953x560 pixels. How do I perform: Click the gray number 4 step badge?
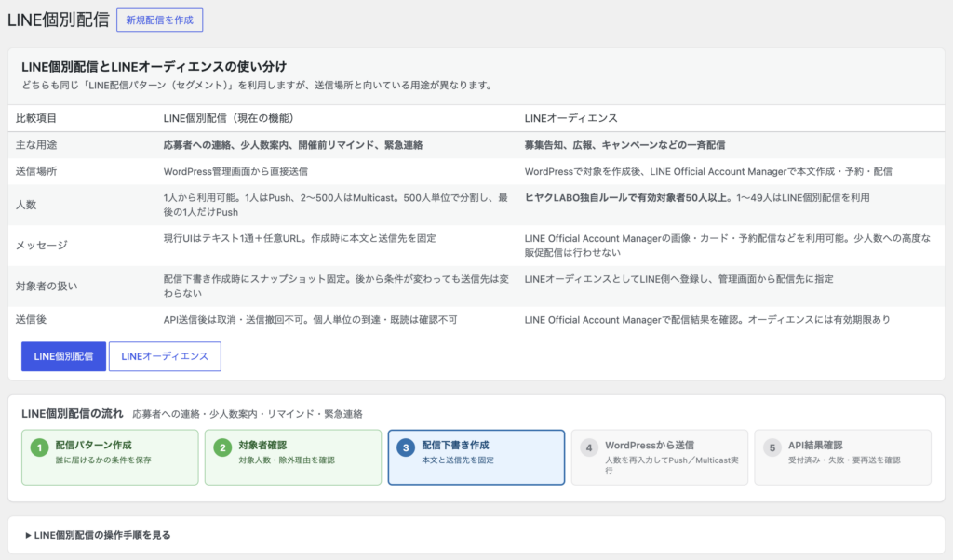coord(589,448)
